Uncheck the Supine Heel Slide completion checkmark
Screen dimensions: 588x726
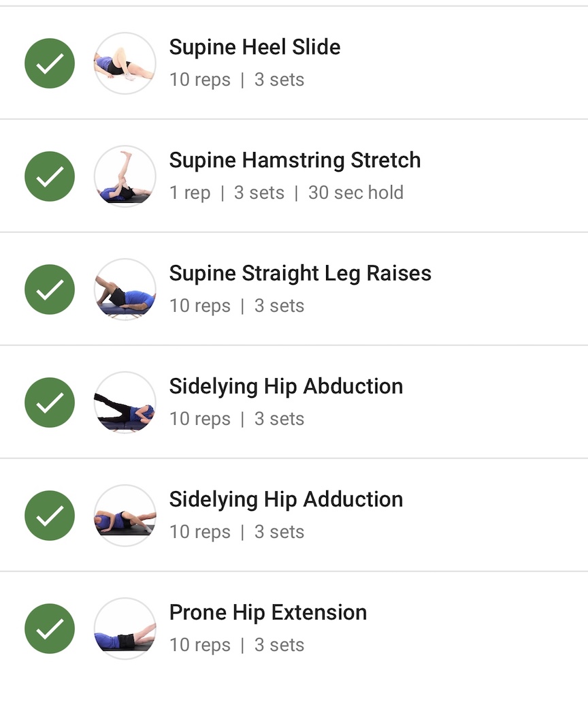click(x=50, y=63)
